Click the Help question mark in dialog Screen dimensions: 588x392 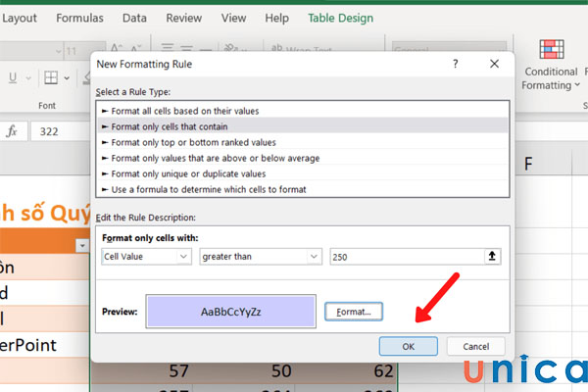point(455,64)
